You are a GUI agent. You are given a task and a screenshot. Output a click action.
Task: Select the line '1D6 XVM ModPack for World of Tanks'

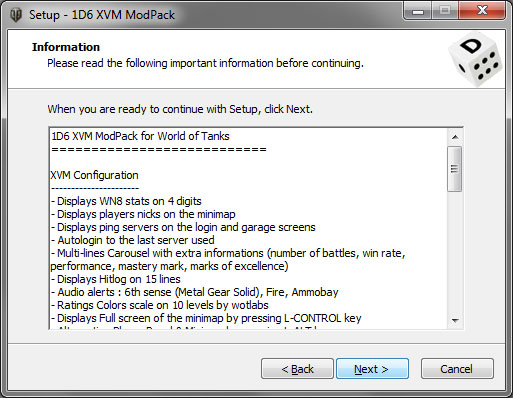140,136
